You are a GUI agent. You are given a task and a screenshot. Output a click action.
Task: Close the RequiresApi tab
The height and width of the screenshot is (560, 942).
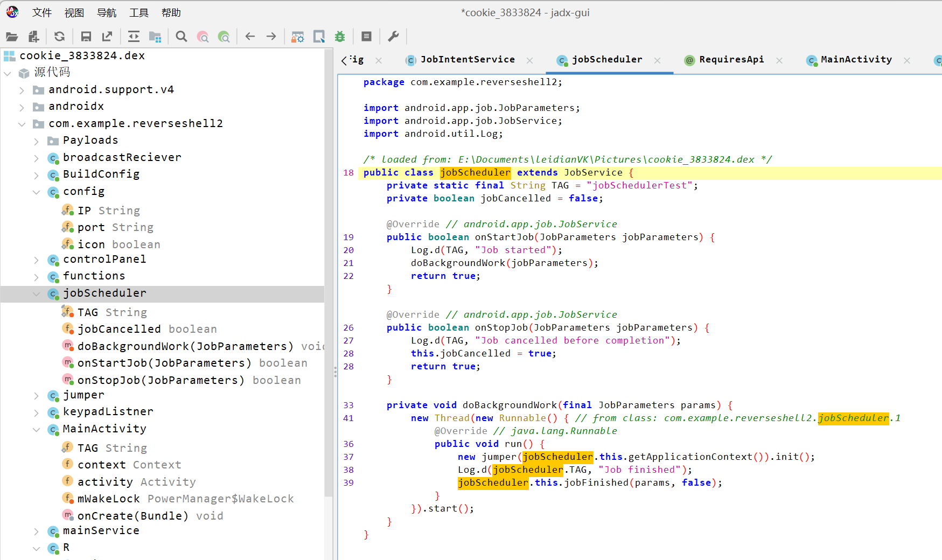(779, 60)
